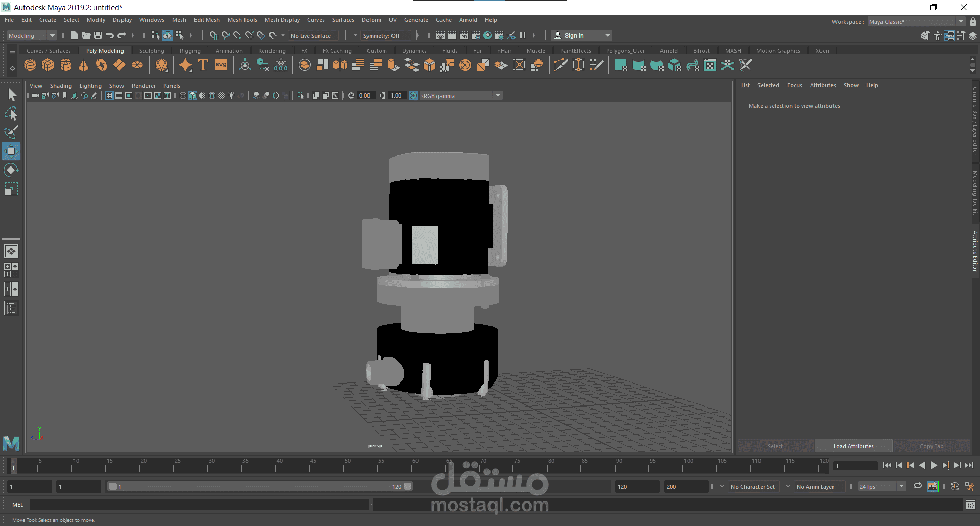Select the Rotate tool in toolbox
The width and height of the screenshot is (980, 526).
11,170
